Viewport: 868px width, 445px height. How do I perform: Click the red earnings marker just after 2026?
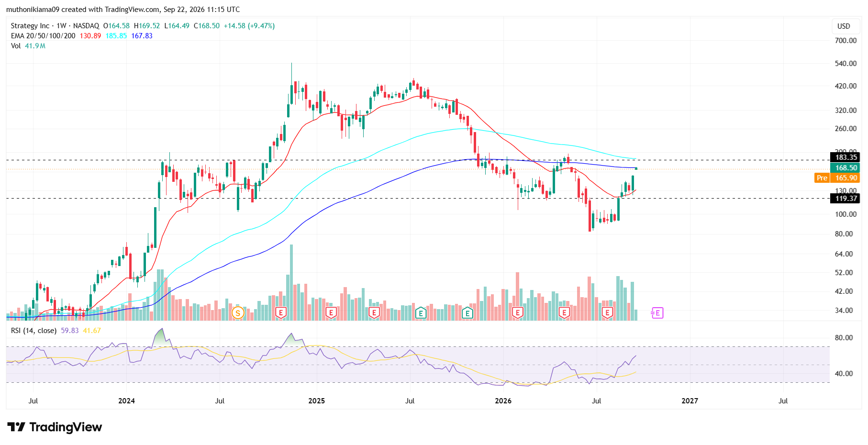(x=517, y=313)
